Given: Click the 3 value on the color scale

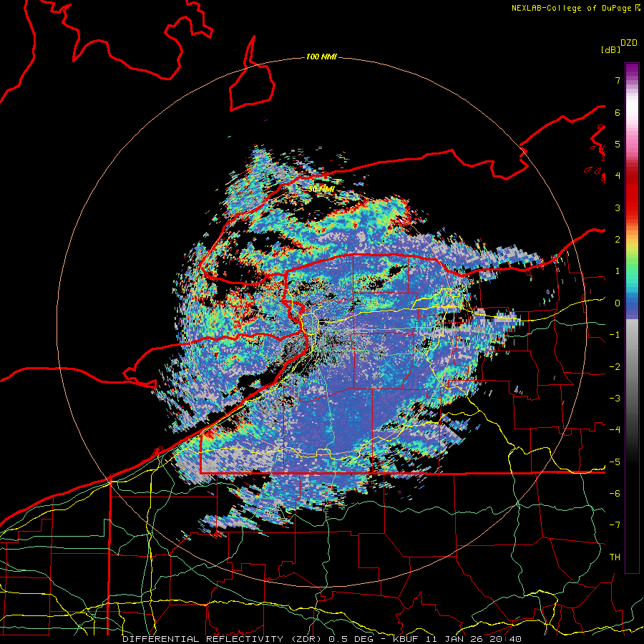Looking at the screenshot, I should [x=618, y=208].
